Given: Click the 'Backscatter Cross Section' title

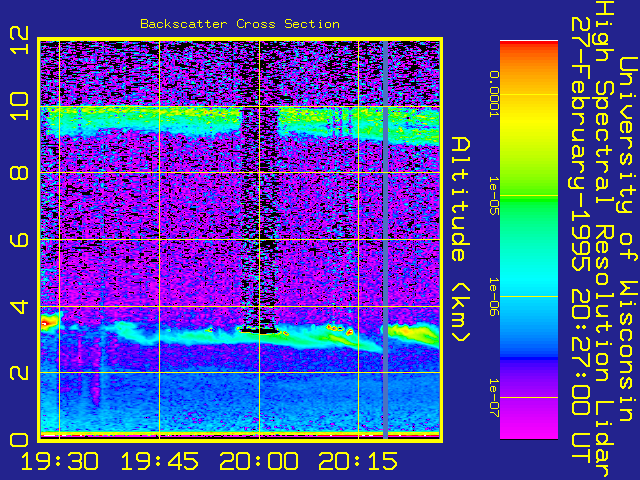Looking at the screenshot, I should (x=240, y=24).
